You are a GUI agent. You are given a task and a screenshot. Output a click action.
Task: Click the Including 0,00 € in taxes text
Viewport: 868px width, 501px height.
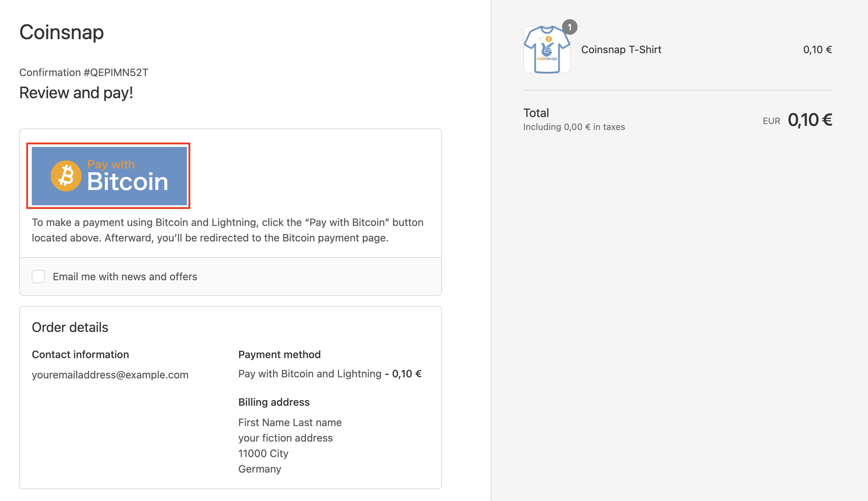pos(574,127)
